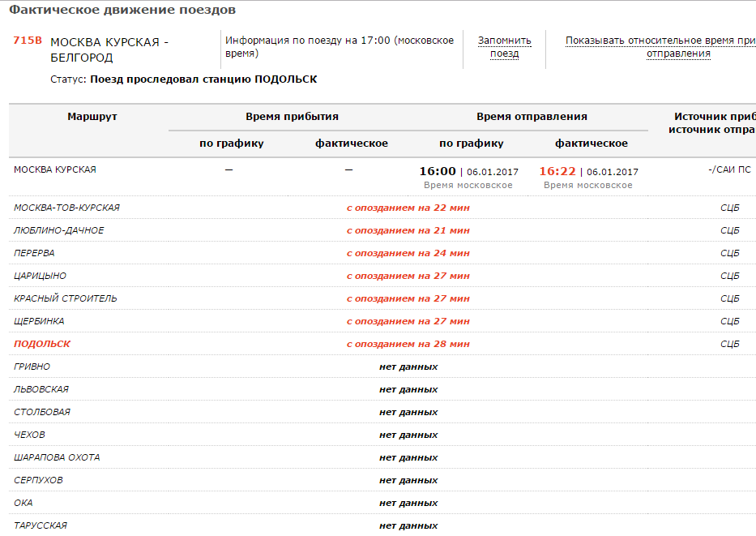This screenshot has height=536, width=756.
Task: Select the highlighted ПОДОЛЬСК station
Action: tap(42, 344)
